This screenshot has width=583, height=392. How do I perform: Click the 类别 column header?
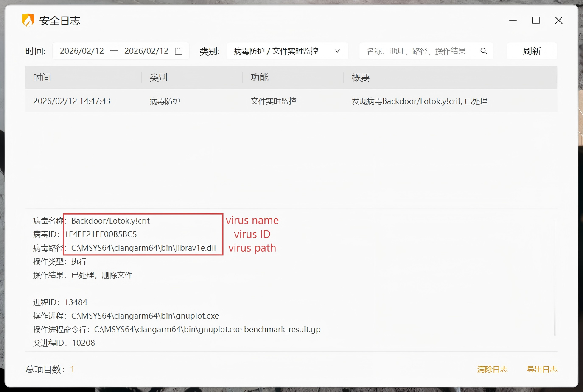pos(159,78)
